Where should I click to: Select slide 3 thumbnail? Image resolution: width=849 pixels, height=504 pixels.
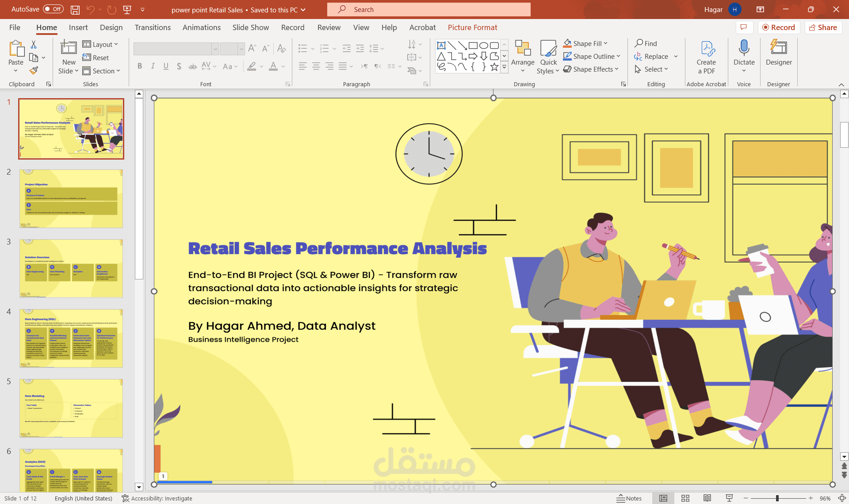point(71,268)
